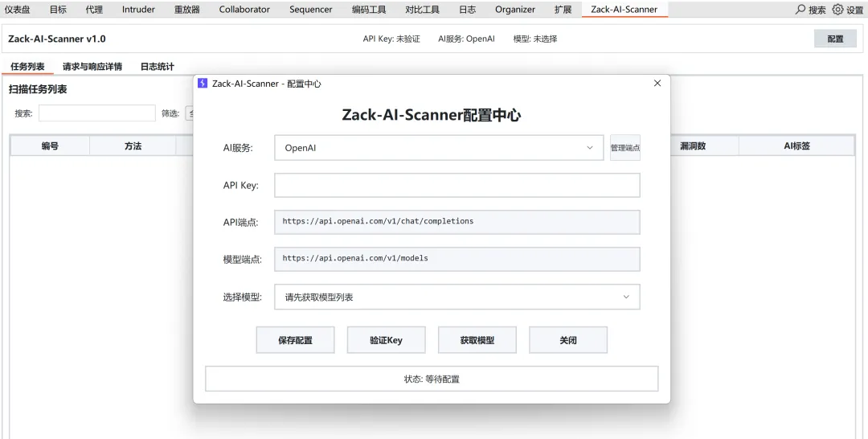Click the lightning icon in the dialog title bar

203,83
